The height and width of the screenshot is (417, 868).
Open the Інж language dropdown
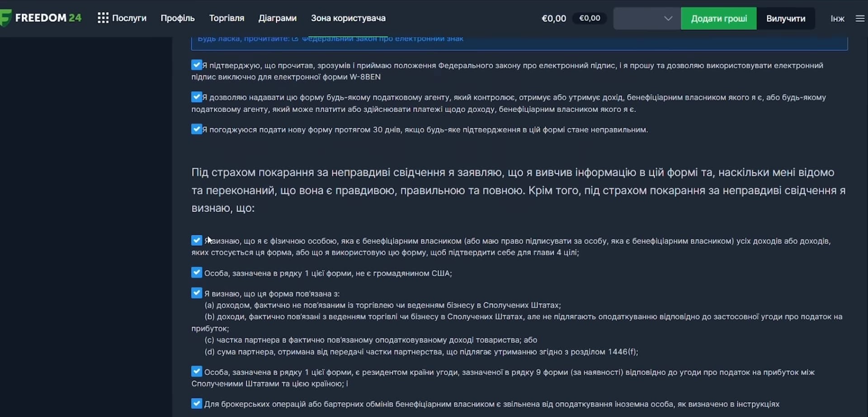click(837, 19)
